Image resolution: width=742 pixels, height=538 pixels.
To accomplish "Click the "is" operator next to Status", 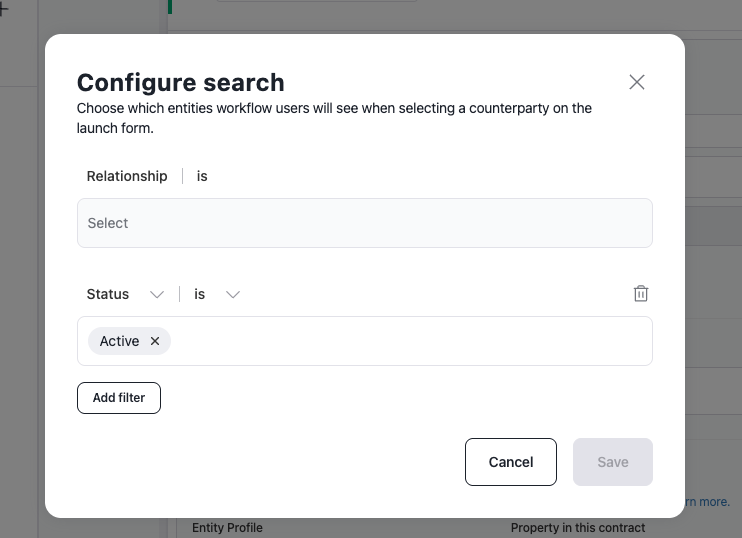I will [x=200, y=294].
